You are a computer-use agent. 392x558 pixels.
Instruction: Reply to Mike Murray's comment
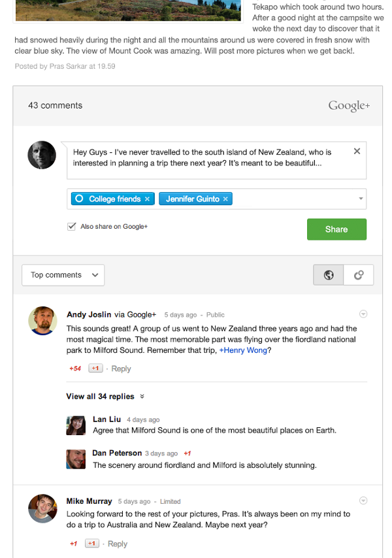click(118, 544)
